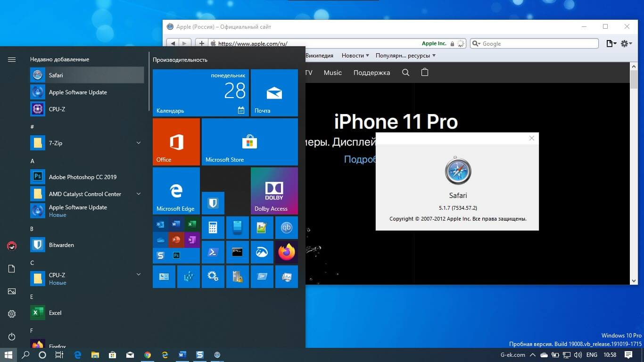Open the server with lock tile
The width and height of the screenshot is (644, 362).
pyautogui.click(x=238, y=277)
